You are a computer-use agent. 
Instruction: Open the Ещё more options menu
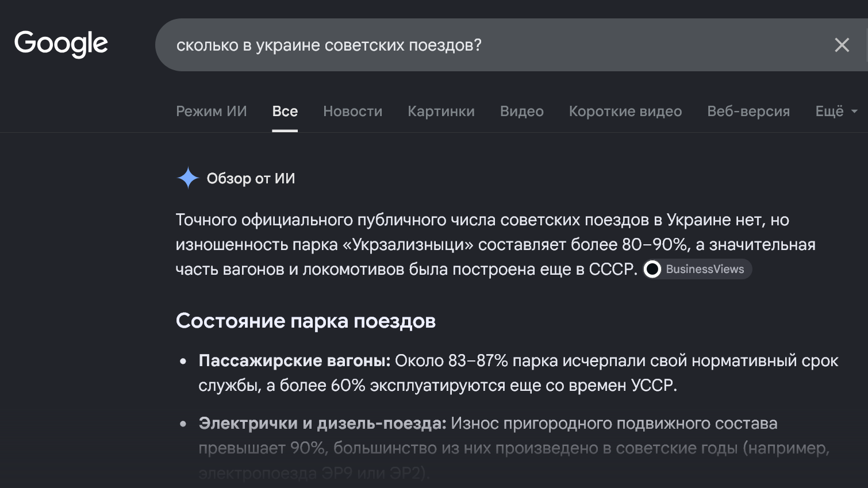pyautogui.click(x=836, y=112)
